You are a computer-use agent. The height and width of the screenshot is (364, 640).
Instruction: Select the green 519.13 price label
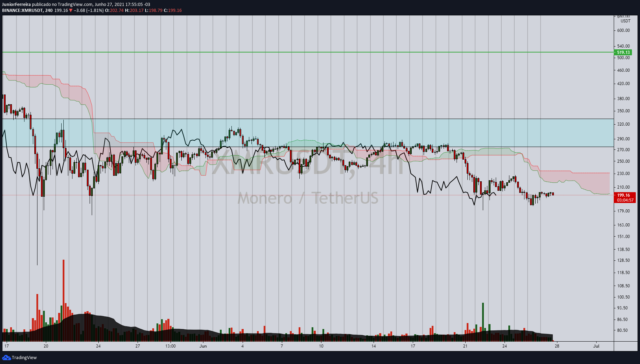(x=623, y=52)
